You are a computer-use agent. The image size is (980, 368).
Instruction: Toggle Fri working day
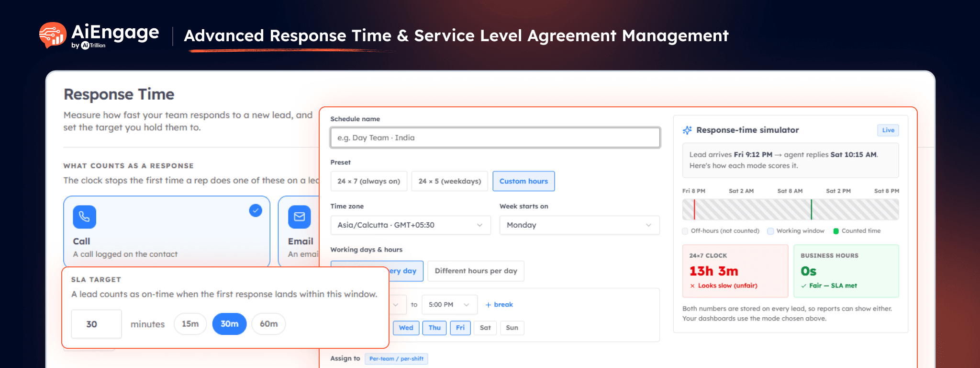460,328
